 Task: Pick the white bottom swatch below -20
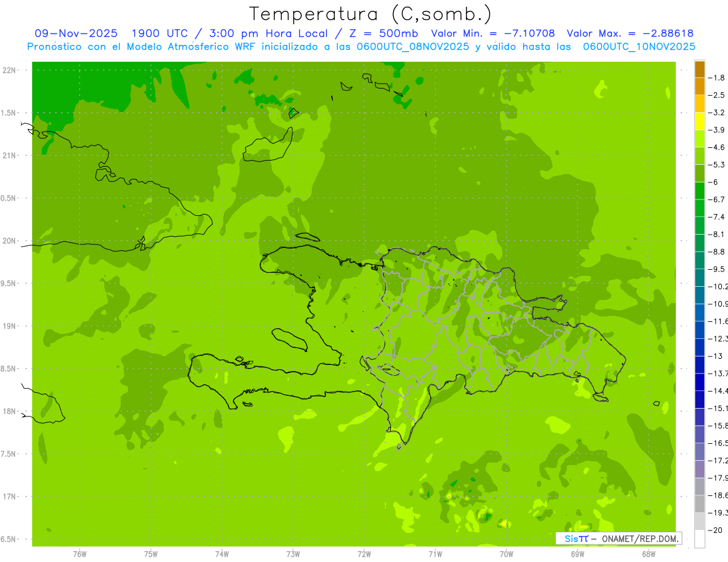click(x=700, y=538)
